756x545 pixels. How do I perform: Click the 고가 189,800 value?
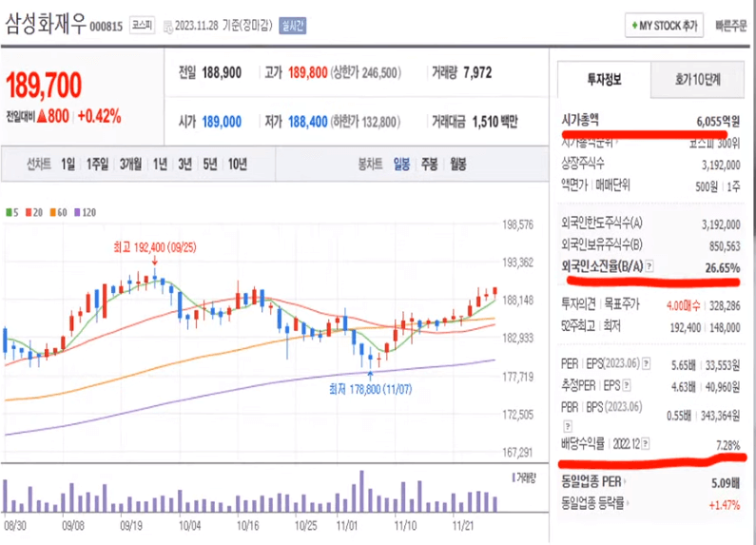(307, 73)
